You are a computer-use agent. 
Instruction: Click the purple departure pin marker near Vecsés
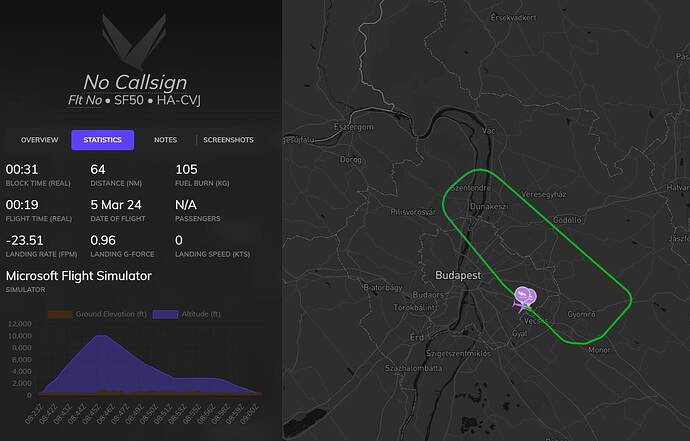pyautogui.click(x=525, y=296)
